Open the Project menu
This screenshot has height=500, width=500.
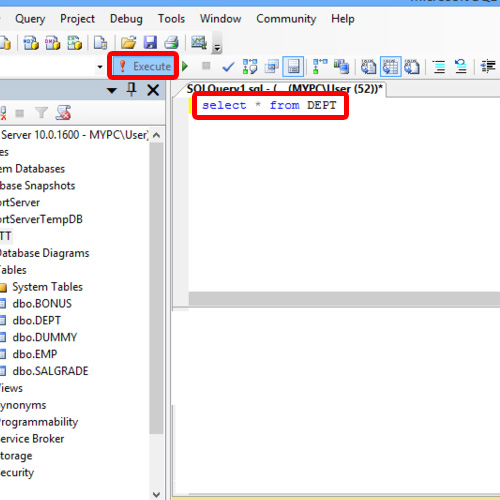click(77, 19)
